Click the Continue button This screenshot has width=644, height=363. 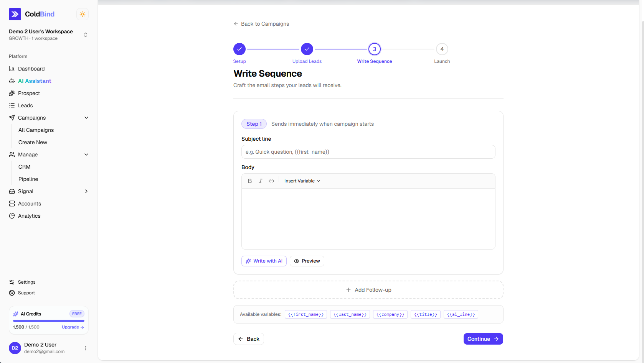[x=483, y=339]
